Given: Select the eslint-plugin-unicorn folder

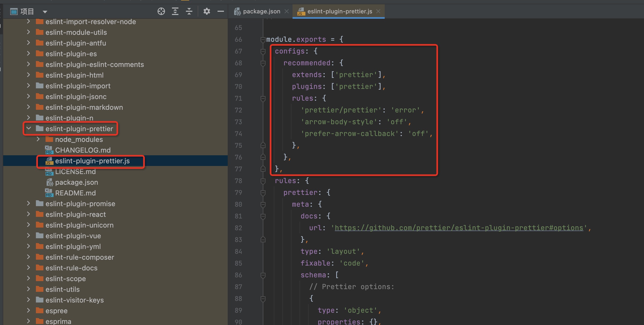Looking at the screenshot, I should [79, 225].
